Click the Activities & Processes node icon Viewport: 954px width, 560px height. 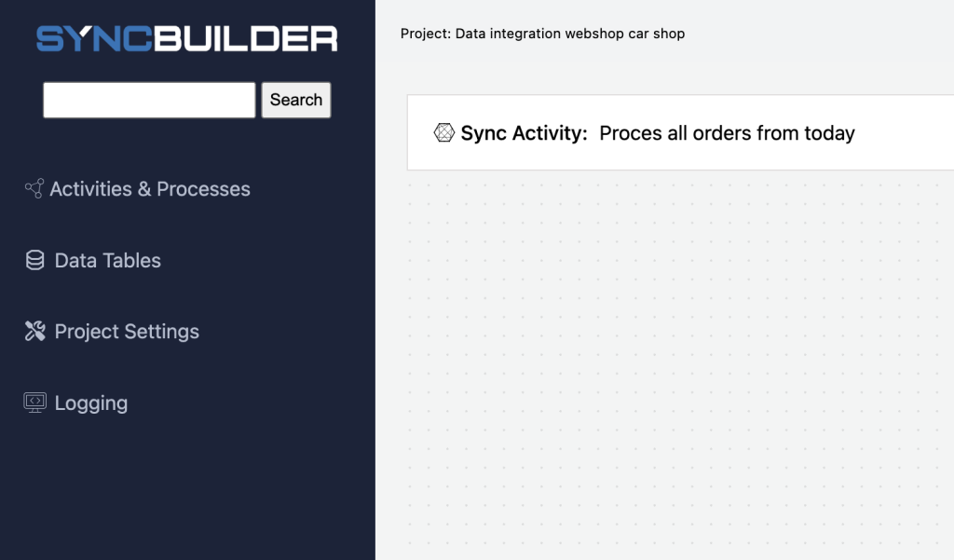pos(34,188)
